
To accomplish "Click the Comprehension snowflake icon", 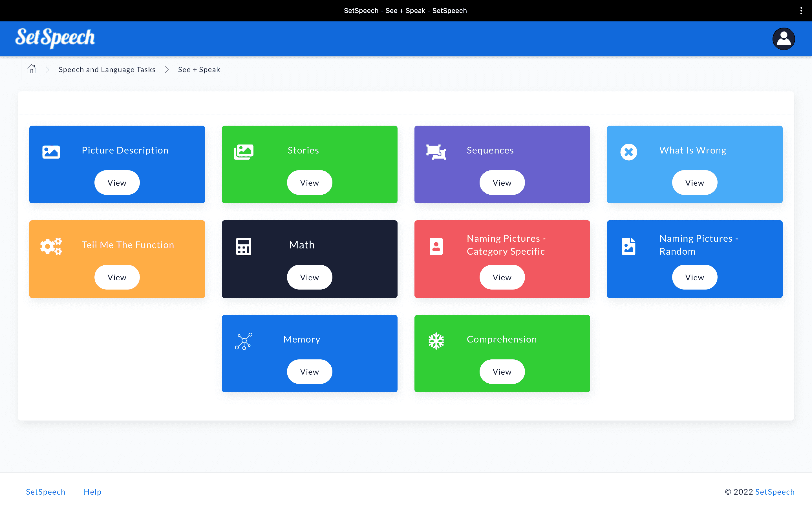I will (436, 341).
